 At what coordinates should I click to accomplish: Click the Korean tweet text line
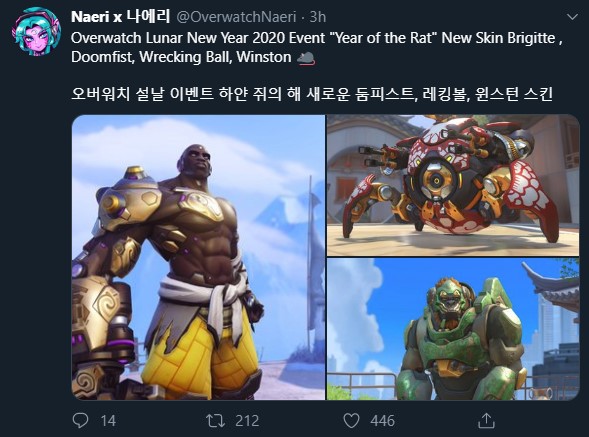(x=311, y=94)
